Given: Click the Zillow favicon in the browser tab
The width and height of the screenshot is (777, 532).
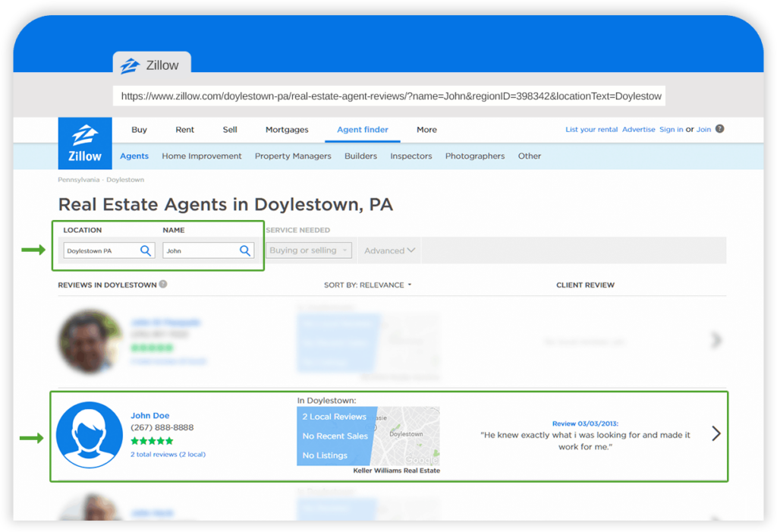Looking at the screenshot, I should point(131,65).
